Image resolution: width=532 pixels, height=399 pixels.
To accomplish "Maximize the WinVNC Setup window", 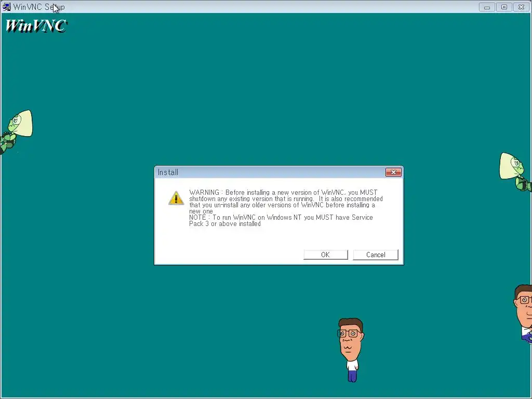I will [504, 7].
